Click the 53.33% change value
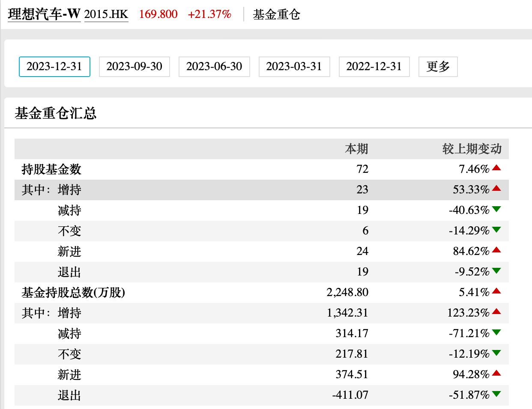Viewport: 532px width, 409px height. pyautogui.click(x=471, y=190)
